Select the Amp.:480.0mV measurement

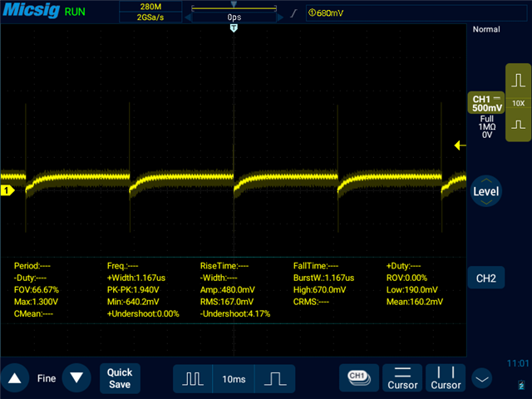tap(227, 290)
